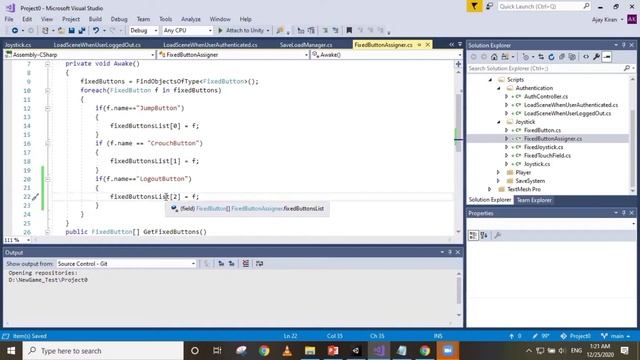Click Clear All icon in Output toolbar
This screenshot has height=360, width=640.
tap(246, 264)
